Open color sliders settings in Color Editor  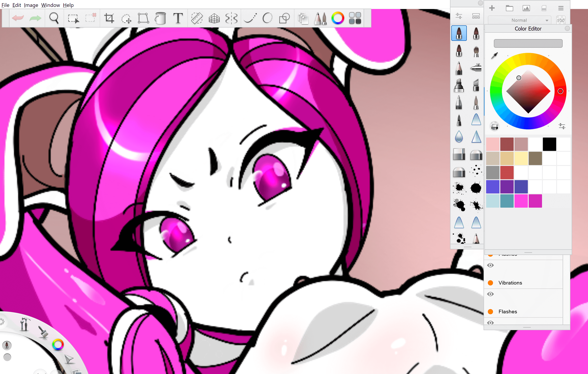(562, 126)
